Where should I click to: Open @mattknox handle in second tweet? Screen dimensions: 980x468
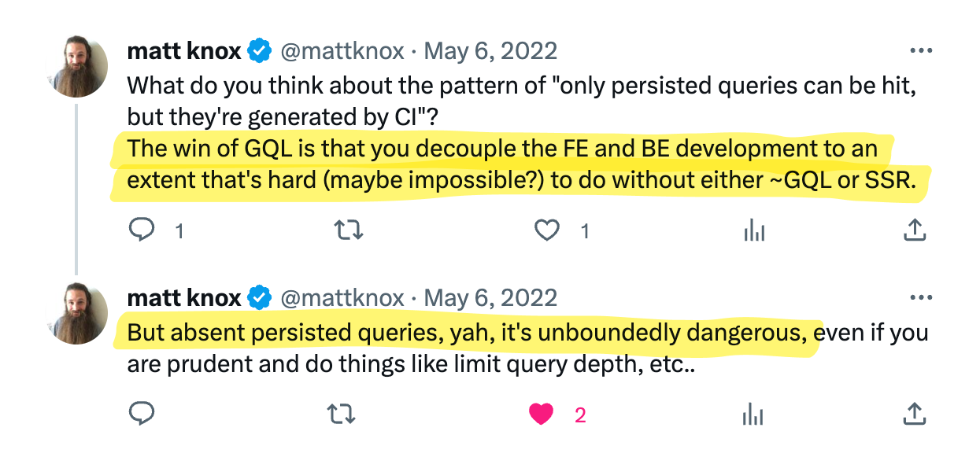(342, 298)
